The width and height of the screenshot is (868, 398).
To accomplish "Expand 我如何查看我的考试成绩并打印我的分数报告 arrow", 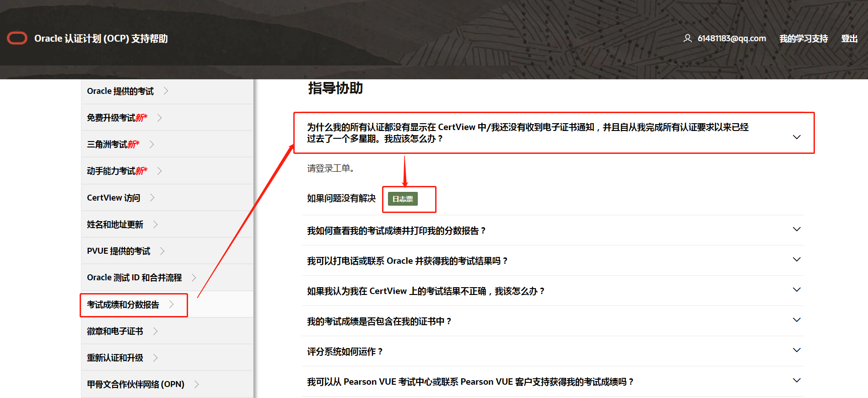I will pos(797,229).
